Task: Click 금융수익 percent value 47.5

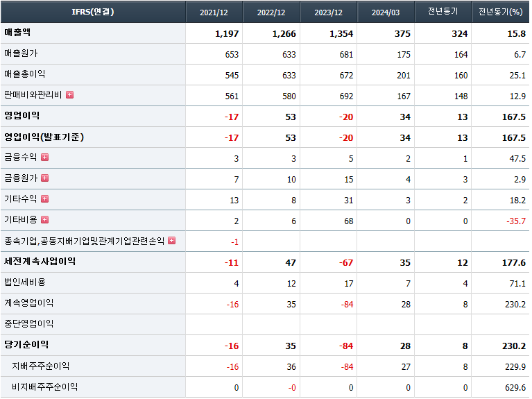Action: point(517,159)
